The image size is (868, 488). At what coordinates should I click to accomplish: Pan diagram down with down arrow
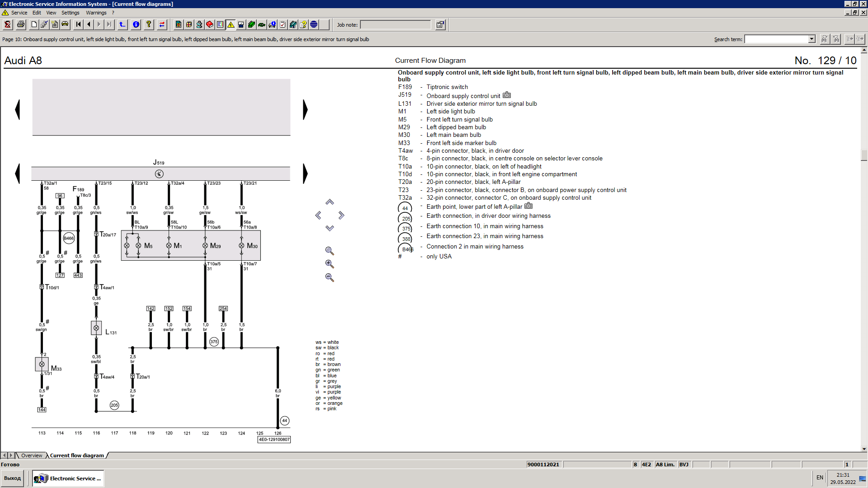click(330, 229)
